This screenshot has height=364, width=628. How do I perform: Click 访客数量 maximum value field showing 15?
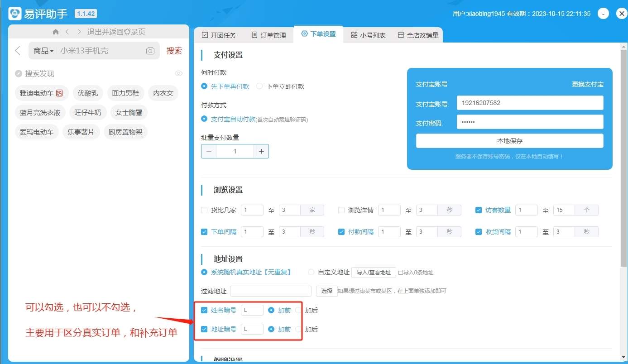pyautogui.click(x=564, y=210)
